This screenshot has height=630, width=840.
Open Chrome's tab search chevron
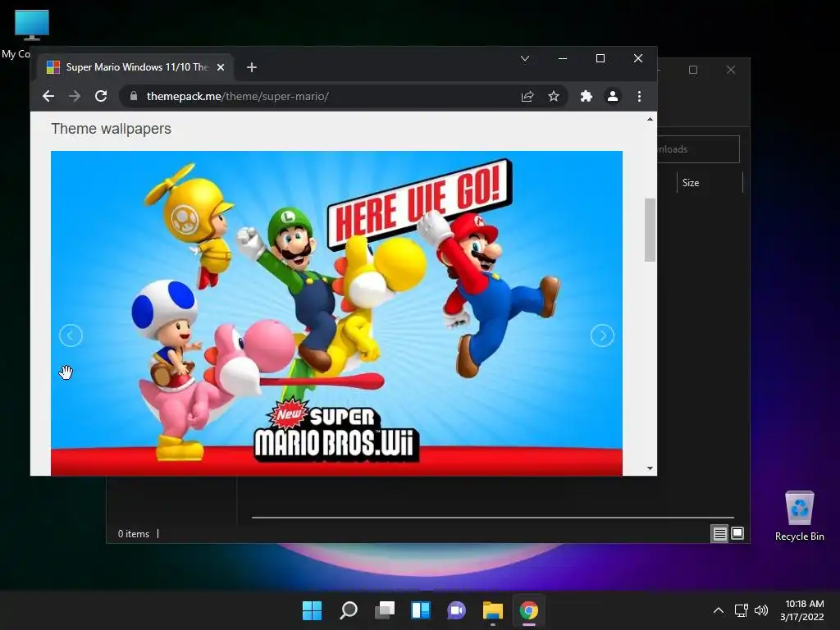click(x=525, y=58)
